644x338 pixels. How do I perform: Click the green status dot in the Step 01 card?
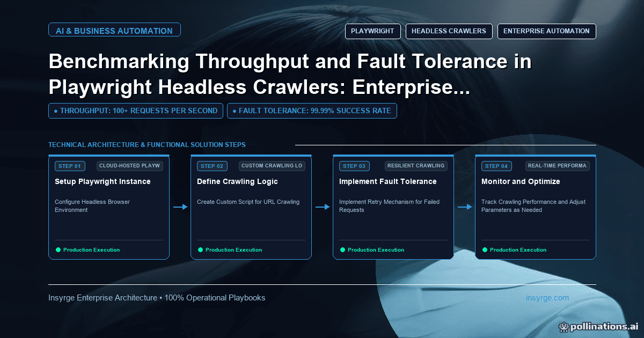[58, 250]
